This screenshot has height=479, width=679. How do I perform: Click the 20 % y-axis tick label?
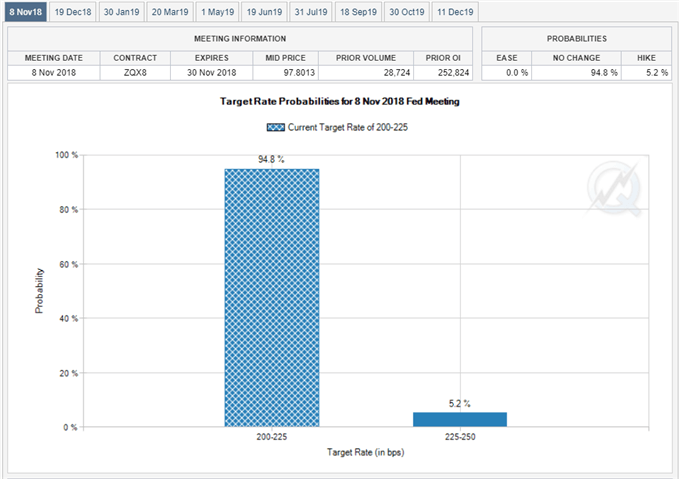pos(68,373)
